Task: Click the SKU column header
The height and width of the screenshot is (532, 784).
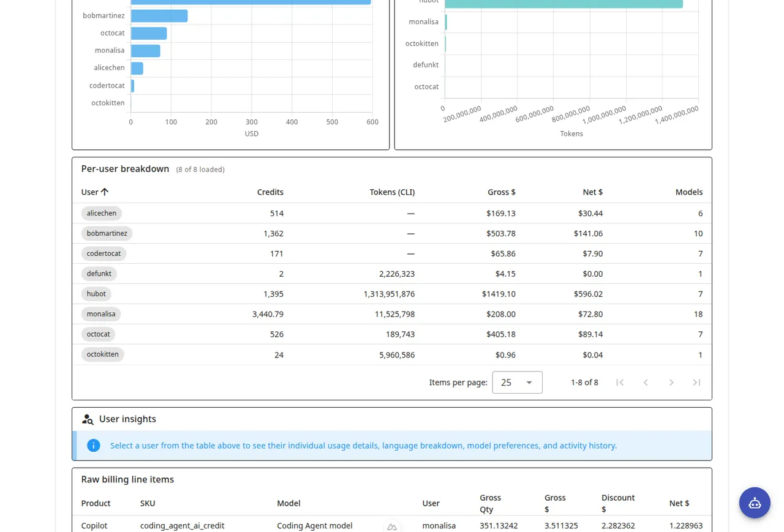Action: [148, 503]
